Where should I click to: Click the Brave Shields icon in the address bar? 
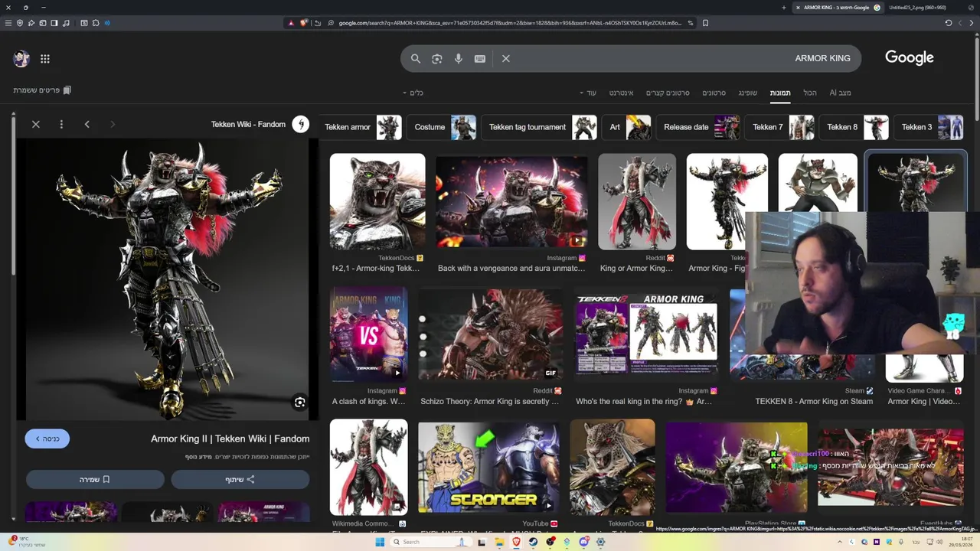[304, 23]
